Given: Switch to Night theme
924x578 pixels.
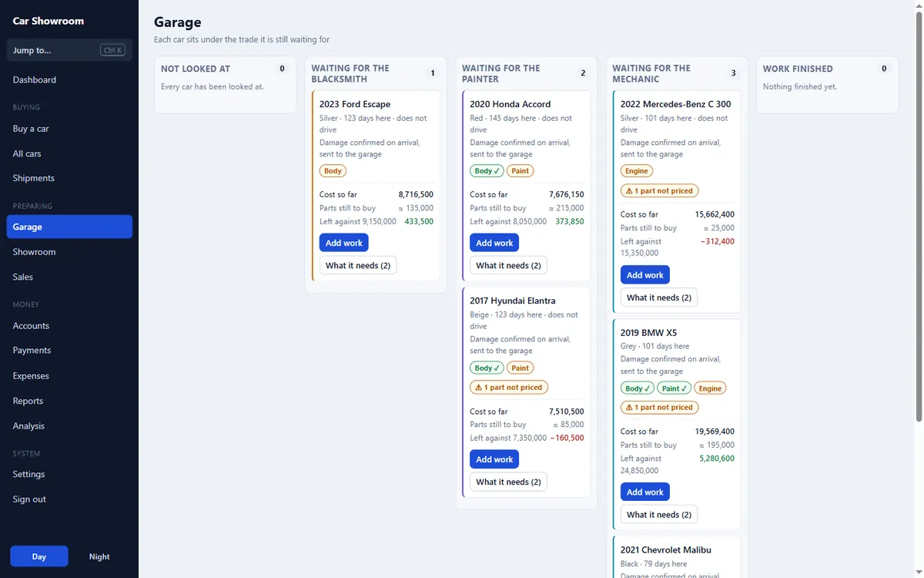Looking at the screenshot, I should tap(99, 556).
